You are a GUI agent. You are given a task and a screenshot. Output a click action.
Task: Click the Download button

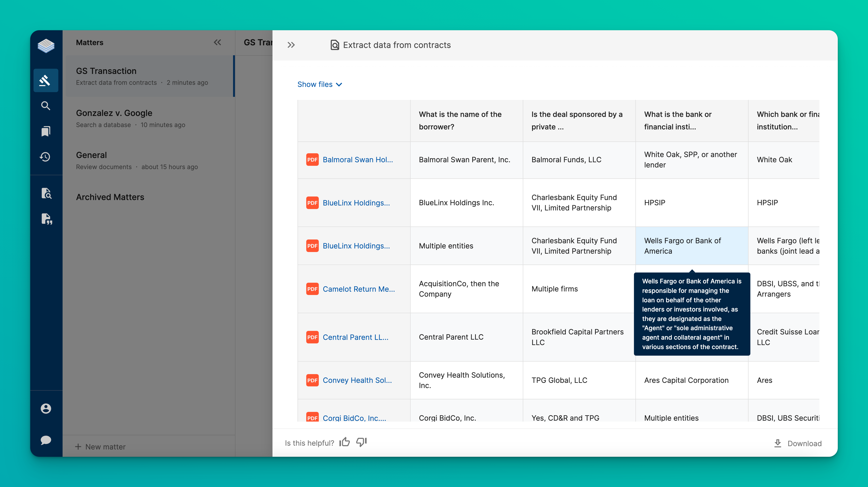coord(798,443)
